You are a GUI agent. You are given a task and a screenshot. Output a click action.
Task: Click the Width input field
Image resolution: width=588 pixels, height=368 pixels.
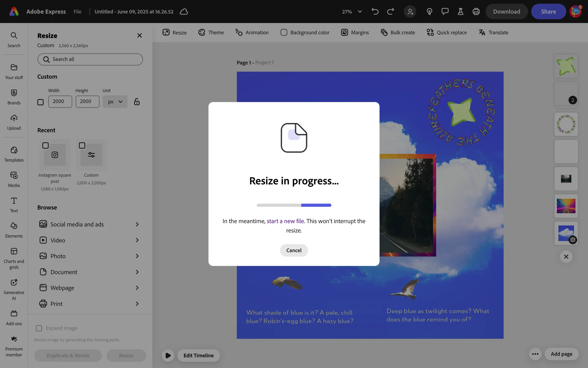click(60, 102)
